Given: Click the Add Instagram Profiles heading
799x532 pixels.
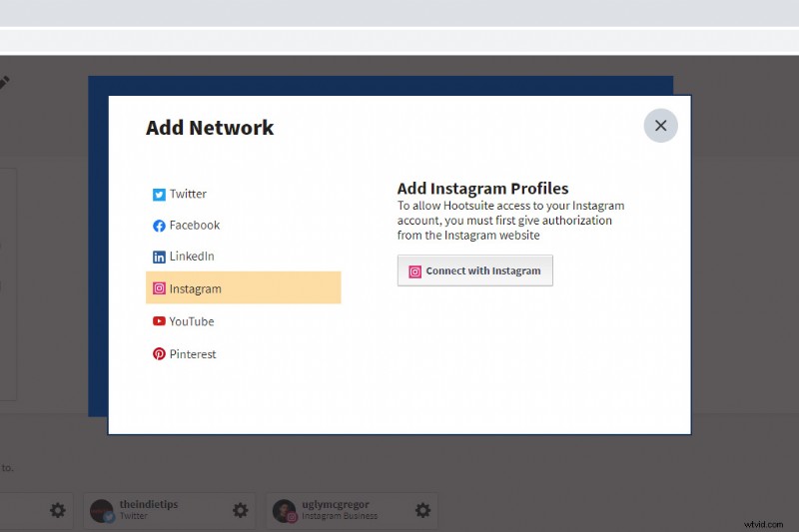Looking at the screenshot, I should [482, 189].
